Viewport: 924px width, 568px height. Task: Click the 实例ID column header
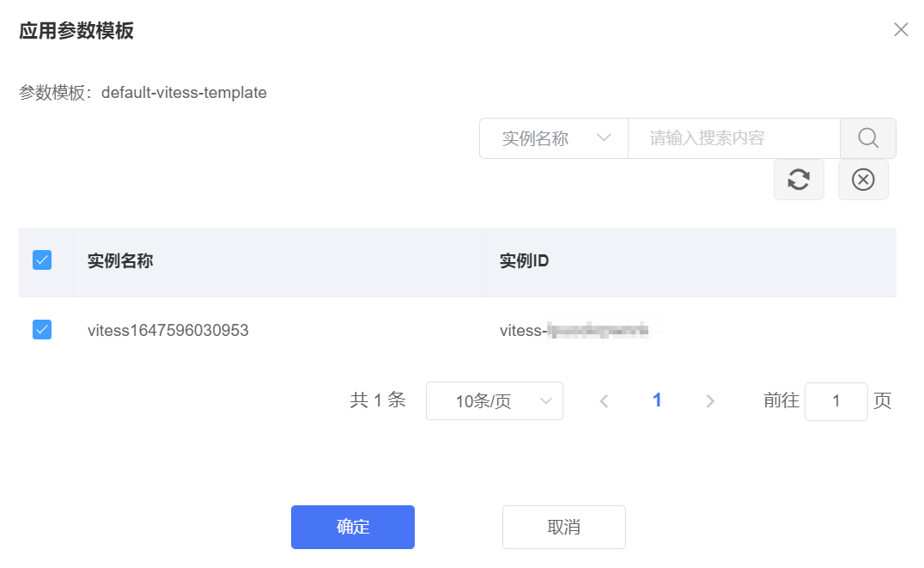coord(524,261)
